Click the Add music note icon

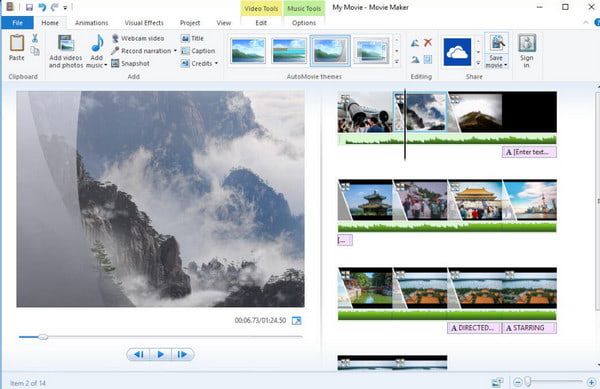[x=97, y=43]
